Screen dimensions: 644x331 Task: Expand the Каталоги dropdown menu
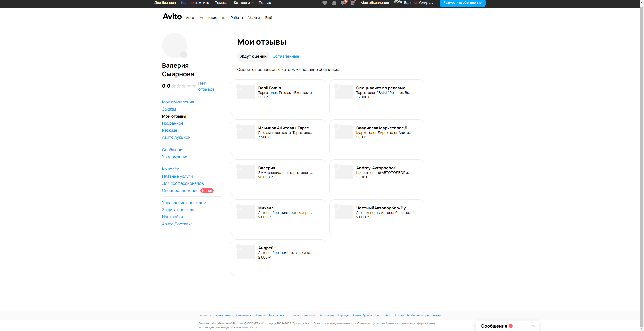pos(243,3)
